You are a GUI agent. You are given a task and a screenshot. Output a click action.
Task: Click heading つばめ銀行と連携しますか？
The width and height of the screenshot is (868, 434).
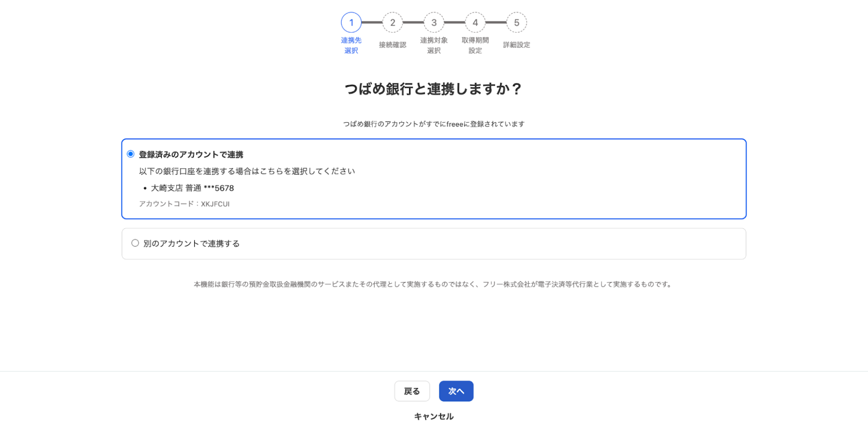pyautogui.click(x=434, y=89)
